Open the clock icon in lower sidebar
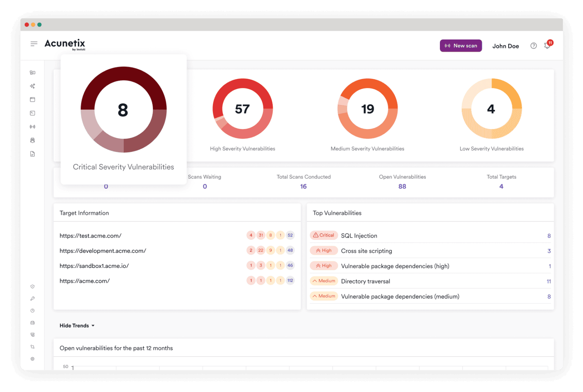Image resolution: width=583 pixels, height=392 pixels. (x=33, y=311)
